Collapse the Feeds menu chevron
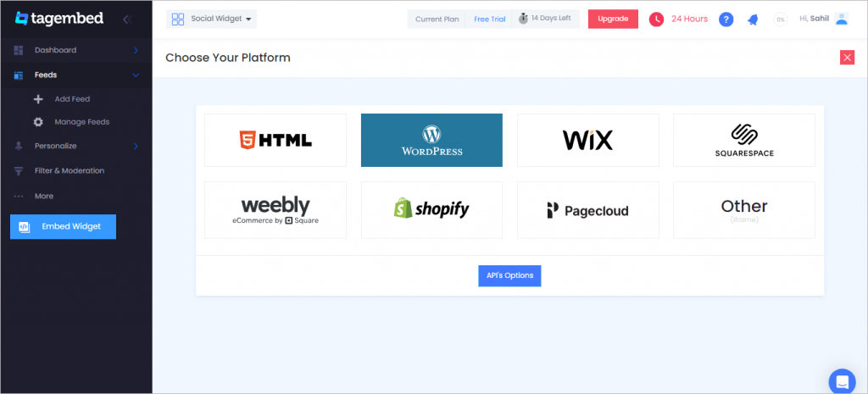 [136, 75]
